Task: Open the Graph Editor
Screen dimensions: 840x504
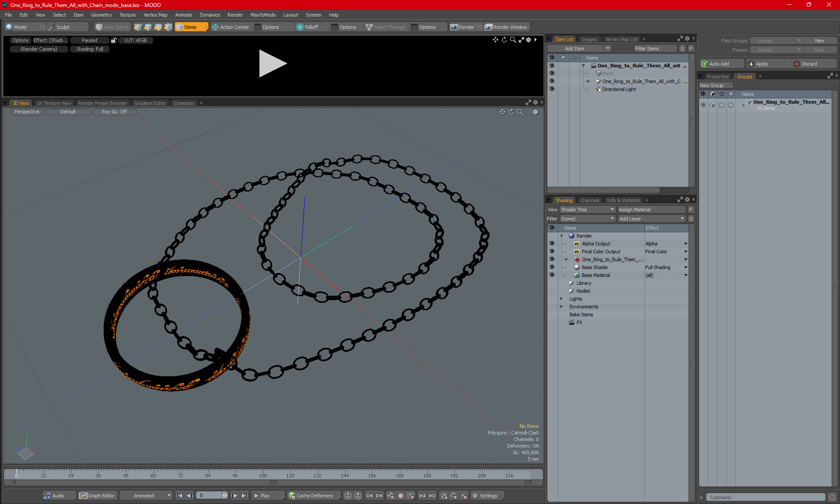Action: (97, 496)
